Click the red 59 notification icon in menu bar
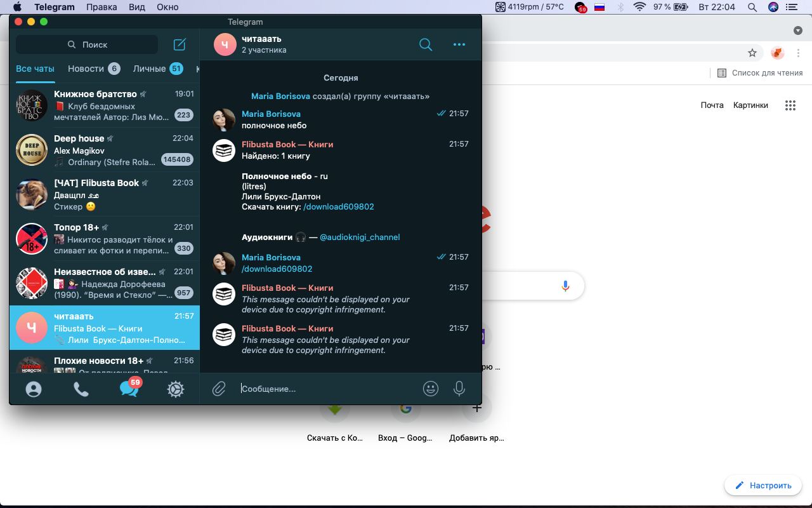The width and height of the screenshot is (812, 508). coord(580,7)
